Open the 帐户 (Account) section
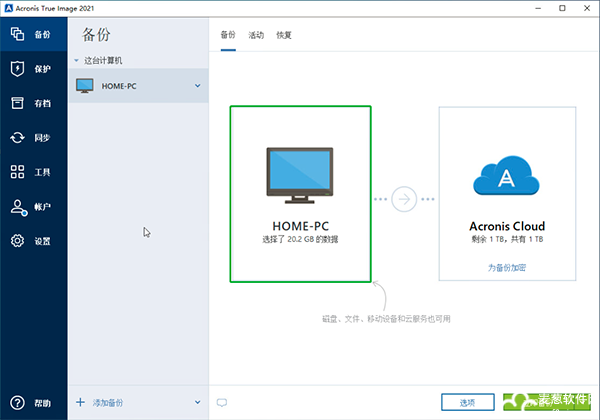This screenshot has width=600, height=420. pos(30,207)
